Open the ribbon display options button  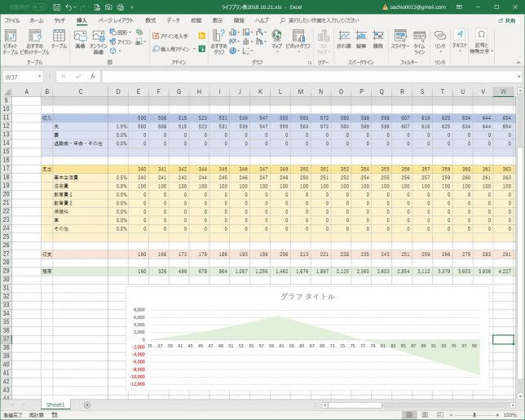coord(460,7)
